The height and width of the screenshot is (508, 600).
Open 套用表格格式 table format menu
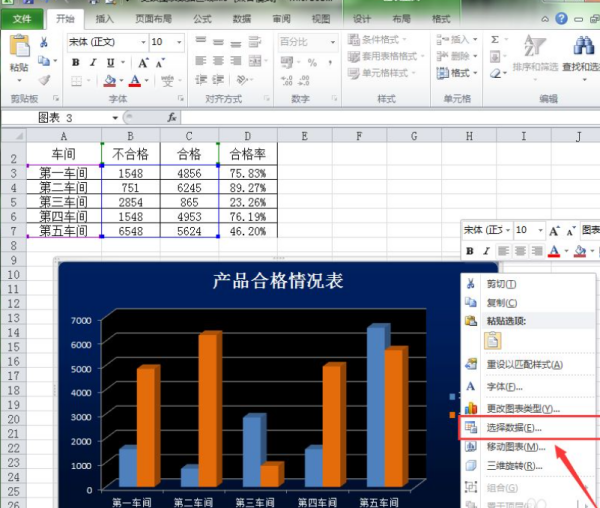pos(386,57)
